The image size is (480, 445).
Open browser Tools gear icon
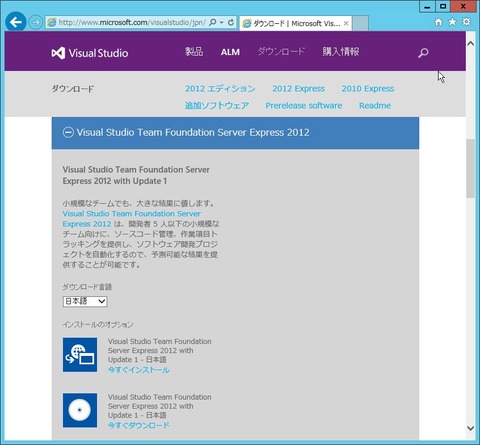tap(466, 22)
